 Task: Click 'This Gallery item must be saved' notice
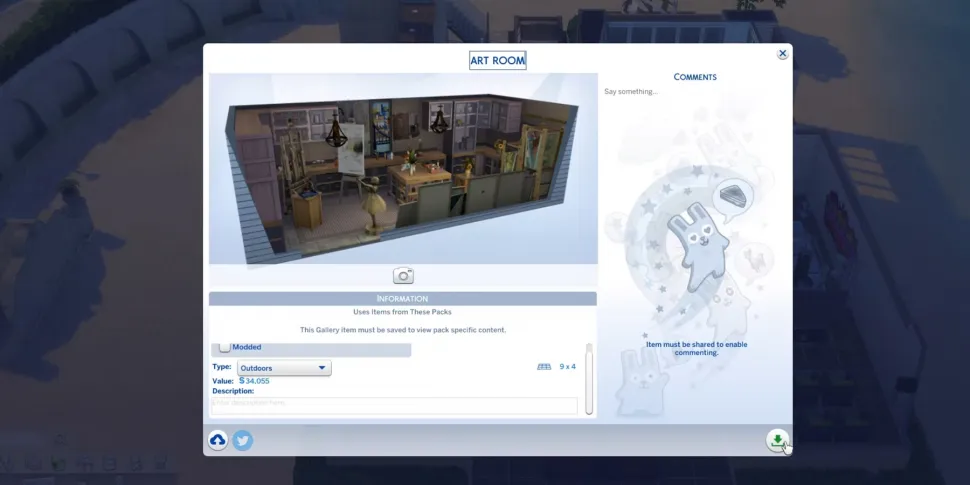(x=402, y=329)
